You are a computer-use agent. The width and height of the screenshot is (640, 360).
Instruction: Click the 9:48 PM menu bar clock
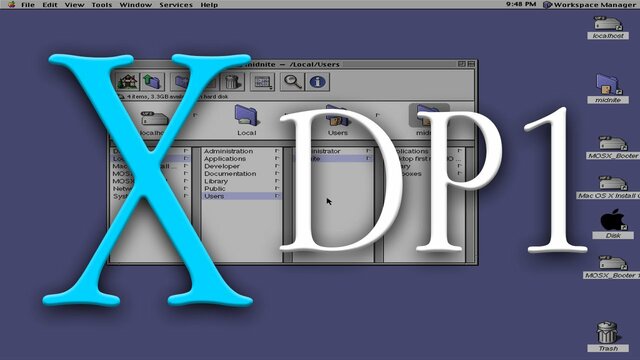[521, 4]
